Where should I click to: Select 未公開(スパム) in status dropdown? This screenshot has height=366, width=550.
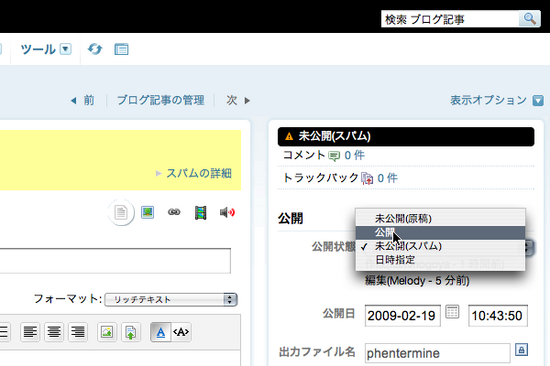click(x=440, y=246)
